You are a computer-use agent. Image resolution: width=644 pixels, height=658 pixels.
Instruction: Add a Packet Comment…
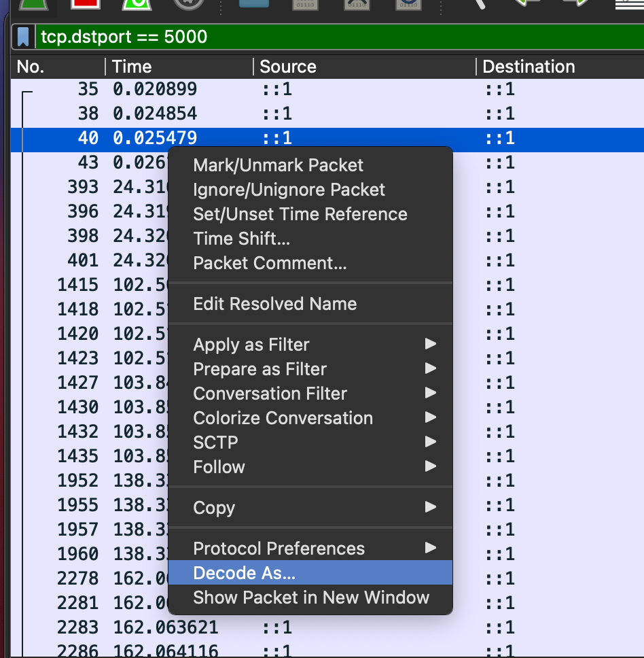(270, 263)
